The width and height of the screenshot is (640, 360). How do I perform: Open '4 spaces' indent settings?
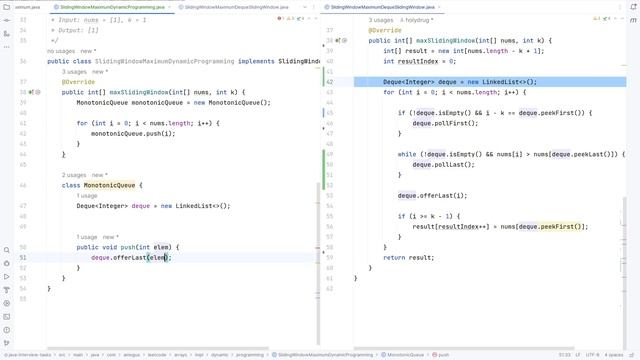[x=613, y=355]
